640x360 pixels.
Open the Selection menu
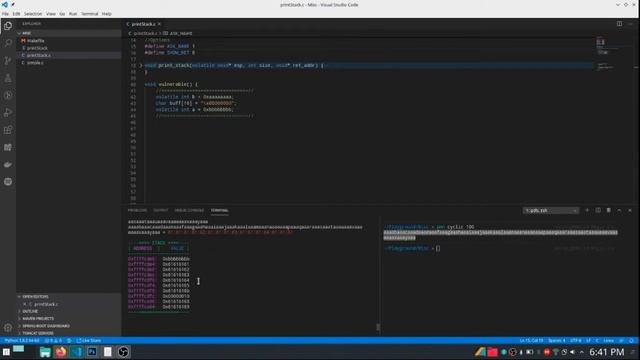click(x=33, y=13)
